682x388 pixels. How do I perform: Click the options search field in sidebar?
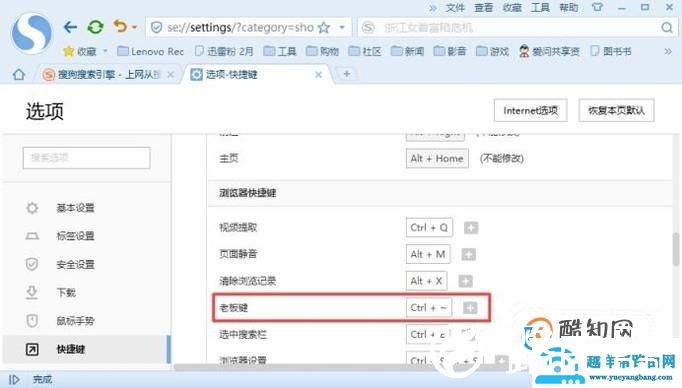click(x=87, y=157)
